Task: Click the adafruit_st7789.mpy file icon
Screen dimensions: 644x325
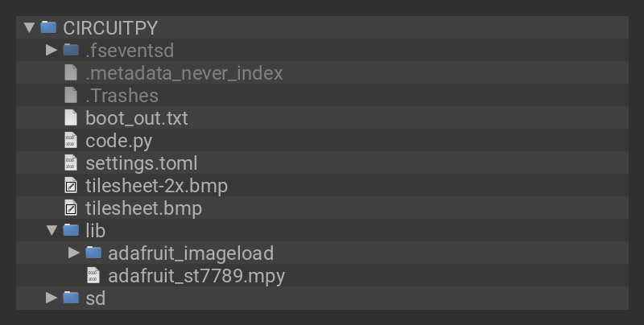Action: pyautogui.click(x=93, y=275)
